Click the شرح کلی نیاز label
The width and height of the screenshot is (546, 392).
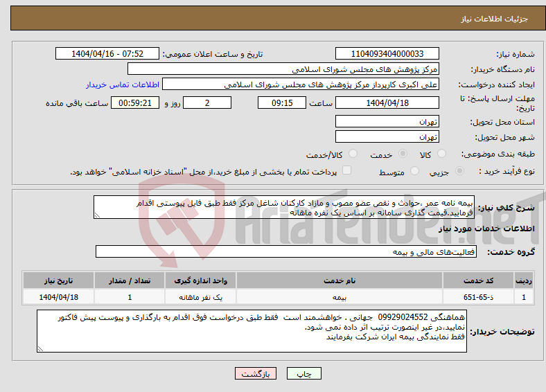click(506, 208)
